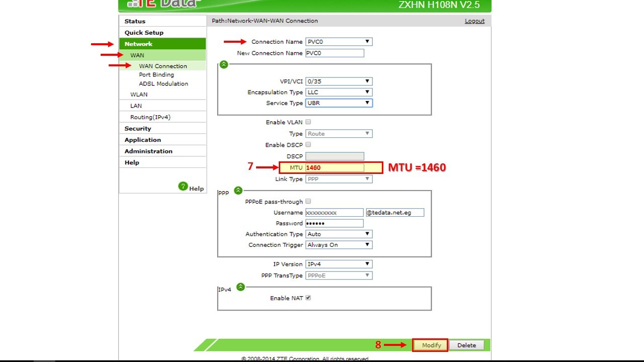Click the Password input field
Viewport: 644px width, 362px height.
click(x=335, y=223)
